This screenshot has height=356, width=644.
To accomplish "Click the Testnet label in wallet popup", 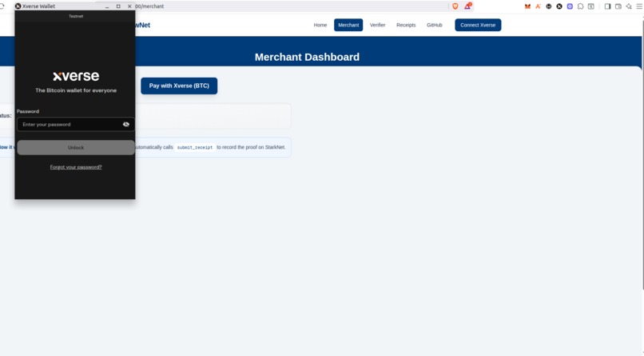I will 76,16.
